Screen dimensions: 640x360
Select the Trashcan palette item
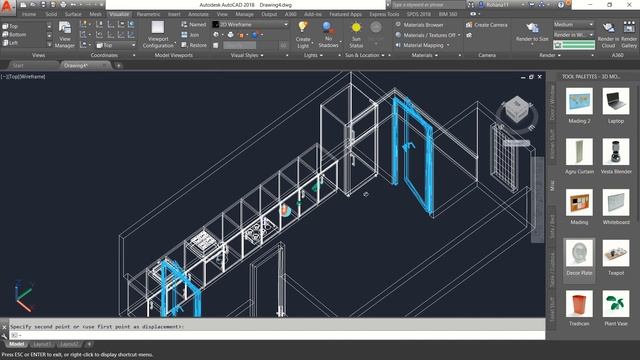pos(579,308)
